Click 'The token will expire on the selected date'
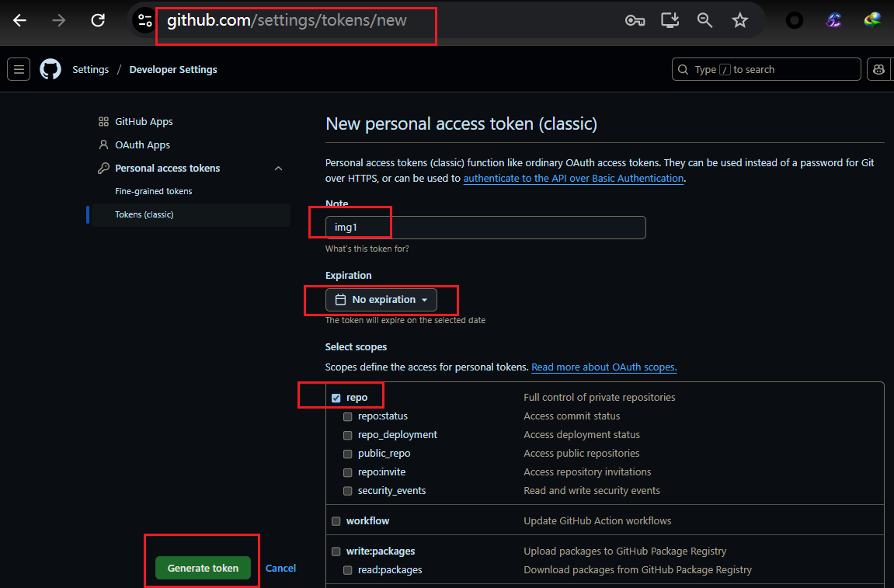894x588 pixels. pyautogui.click(x=405, y=321)
